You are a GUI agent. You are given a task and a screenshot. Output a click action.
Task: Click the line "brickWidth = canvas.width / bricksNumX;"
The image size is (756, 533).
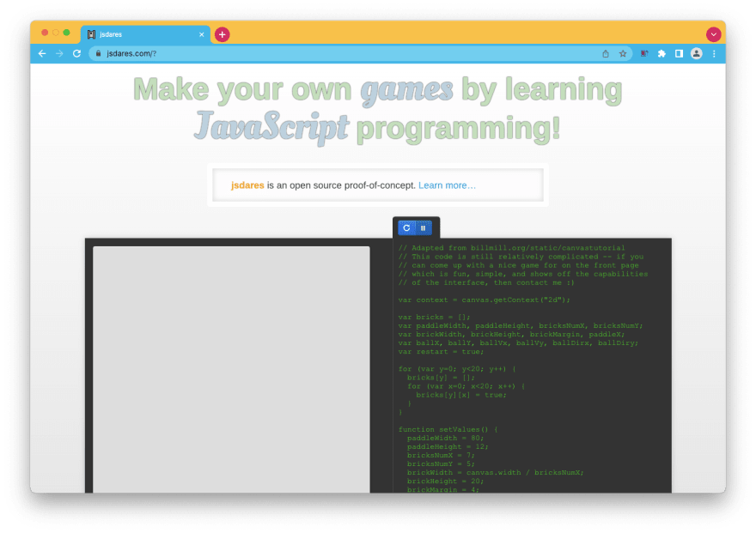tap(495, 472)
